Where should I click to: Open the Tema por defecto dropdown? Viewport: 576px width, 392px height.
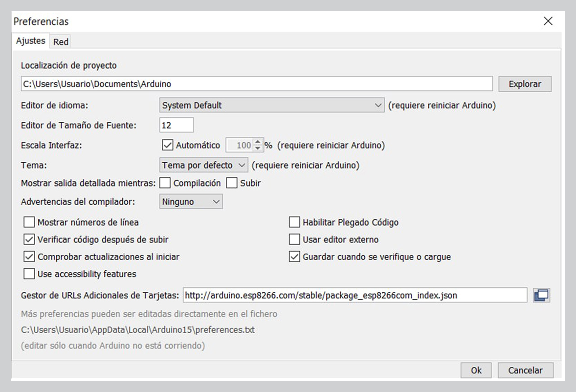203,165
